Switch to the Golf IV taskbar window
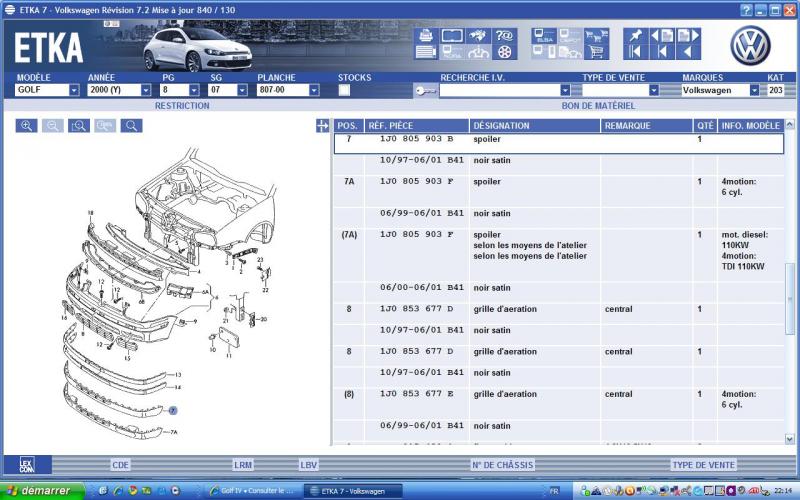Image resolution: width=800 pixels, height=500 pixels. (x=253, y=491)
